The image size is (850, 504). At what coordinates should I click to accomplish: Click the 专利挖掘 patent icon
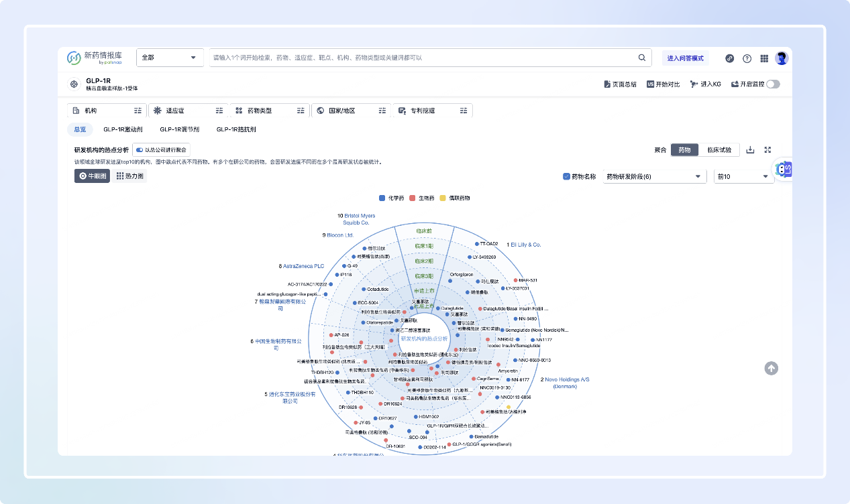(x=403, y=111)
